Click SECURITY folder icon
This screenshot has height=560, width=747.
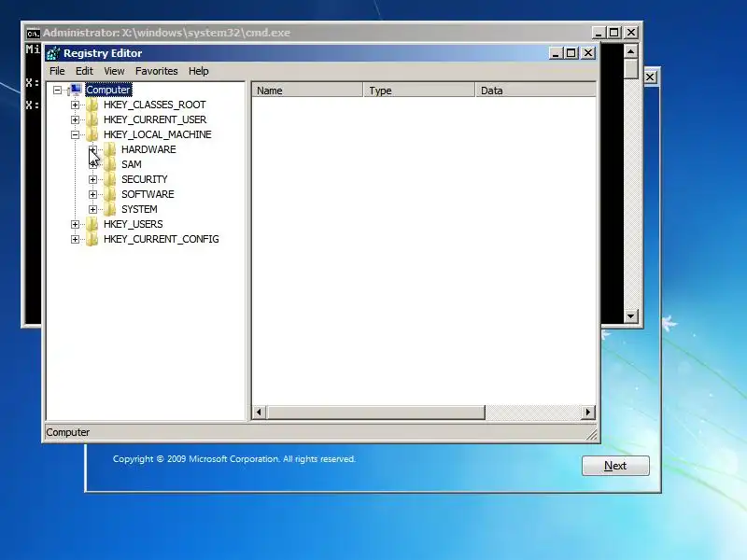tap(109, 179)
